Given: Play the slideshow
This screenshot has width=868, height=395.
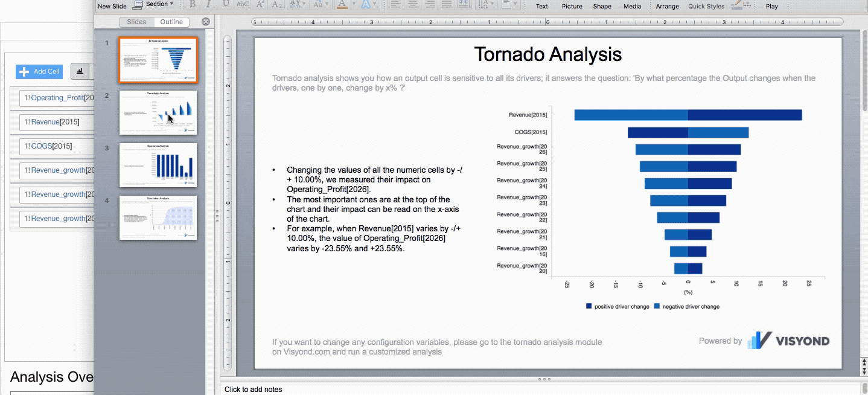Looking at the screenshot, I should [771, 6].
